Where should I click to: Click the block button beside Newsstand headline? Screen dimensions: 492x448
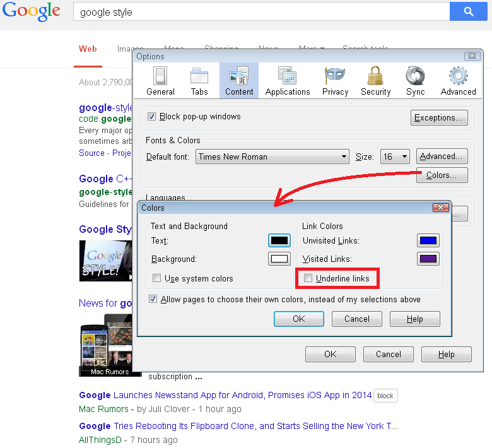(385, 396)
